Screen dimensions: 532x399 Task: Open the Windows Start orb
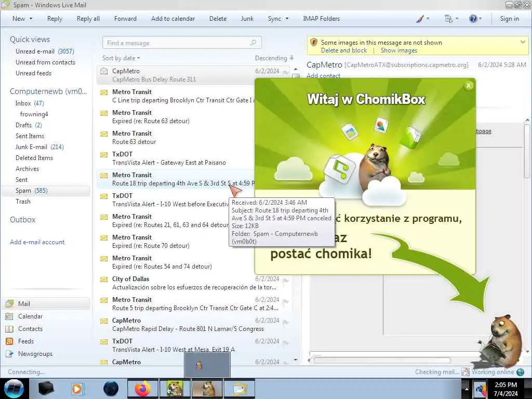point(14,389)
